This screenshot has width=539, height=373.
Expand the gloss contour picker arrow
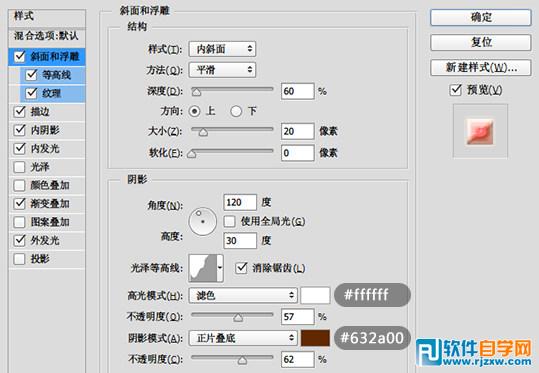(x=220, y=268)
